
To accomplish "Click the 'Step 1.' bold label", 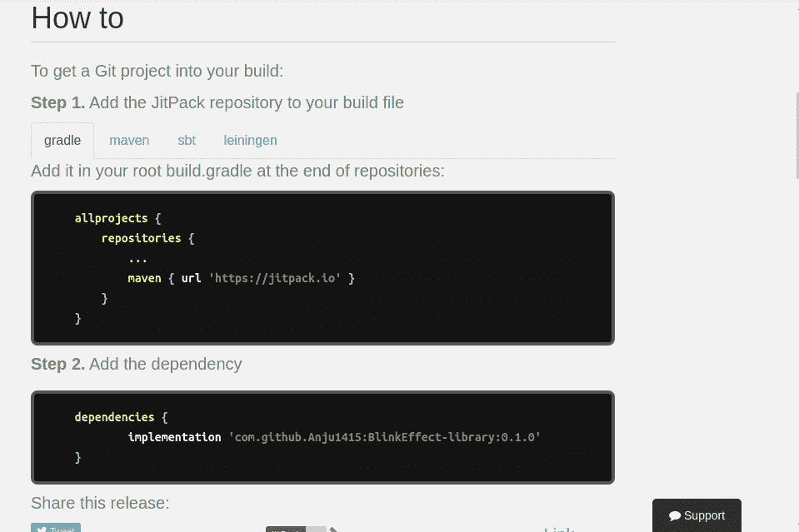I will point(57,102).
